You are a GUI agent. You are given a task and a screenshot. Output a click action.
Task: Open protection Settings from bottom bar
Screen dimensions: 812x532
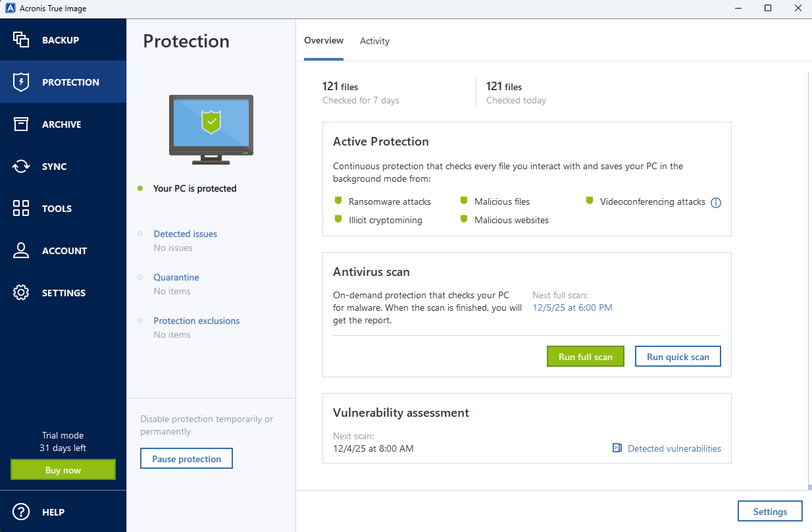pos(770,511)
